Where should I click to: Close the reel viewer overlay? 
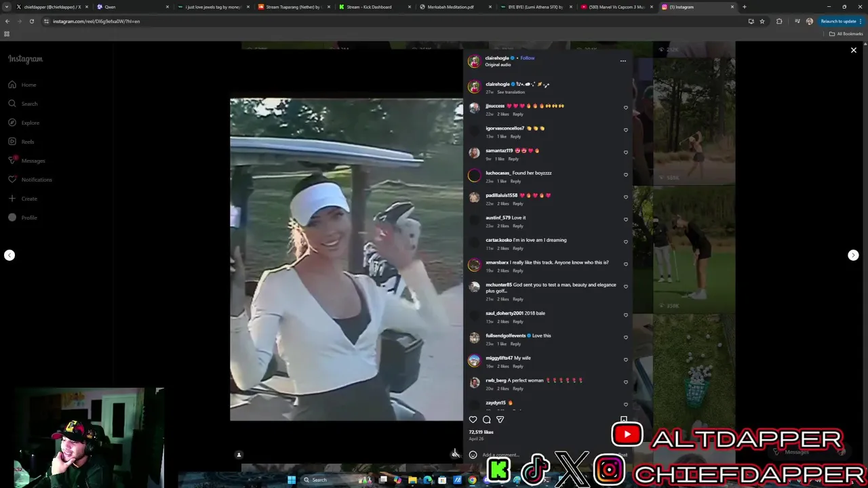[853, 50]
